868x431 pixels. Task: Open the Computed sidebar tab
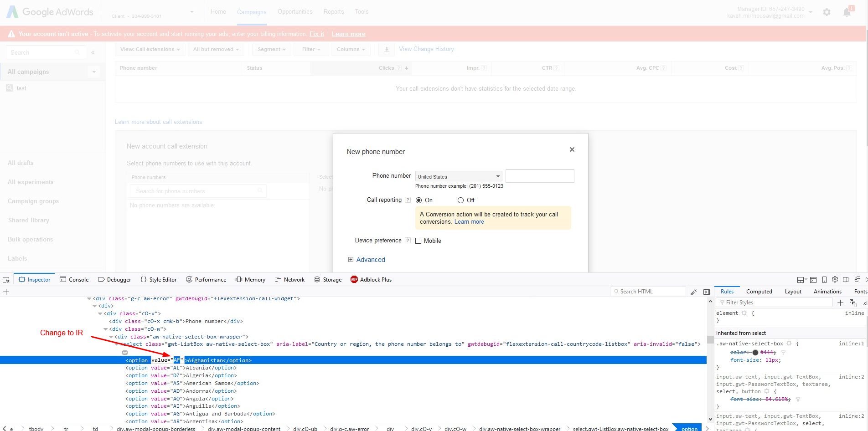tap(759, 292)
